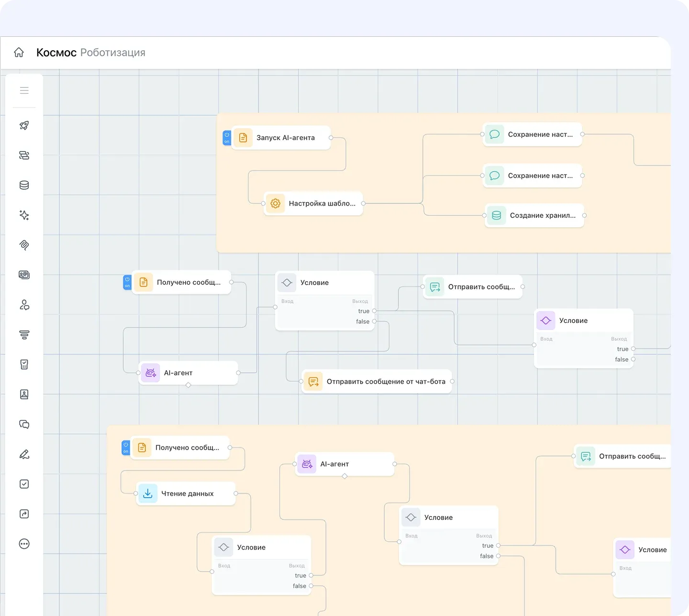The image size is (689, 616).
Task: Toggle the on switch of the bottom Получено сообщ... node
Action: (x=126, y=448)
